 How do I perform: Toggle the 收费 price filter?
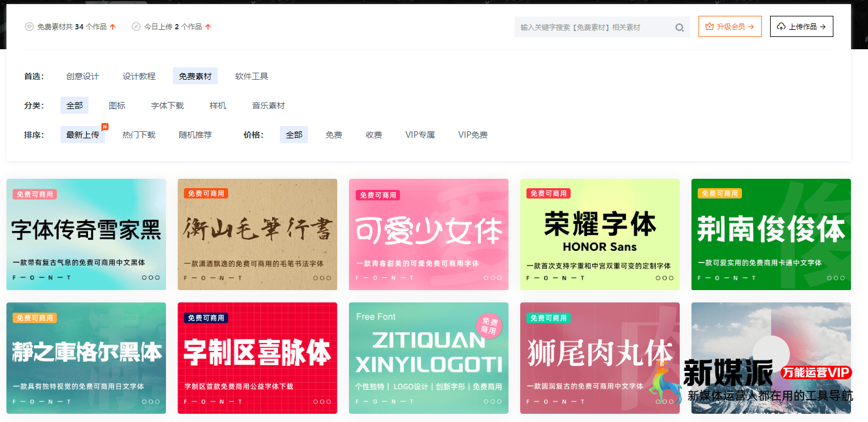coord(374,134)
